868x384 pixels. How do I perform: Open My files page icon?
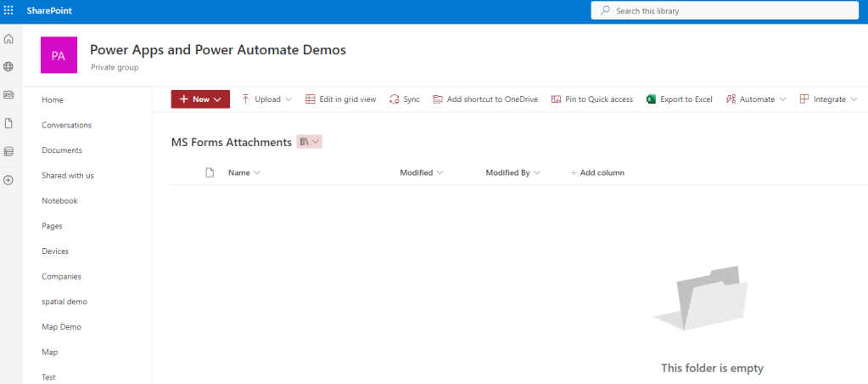click(x=8, y=123)
